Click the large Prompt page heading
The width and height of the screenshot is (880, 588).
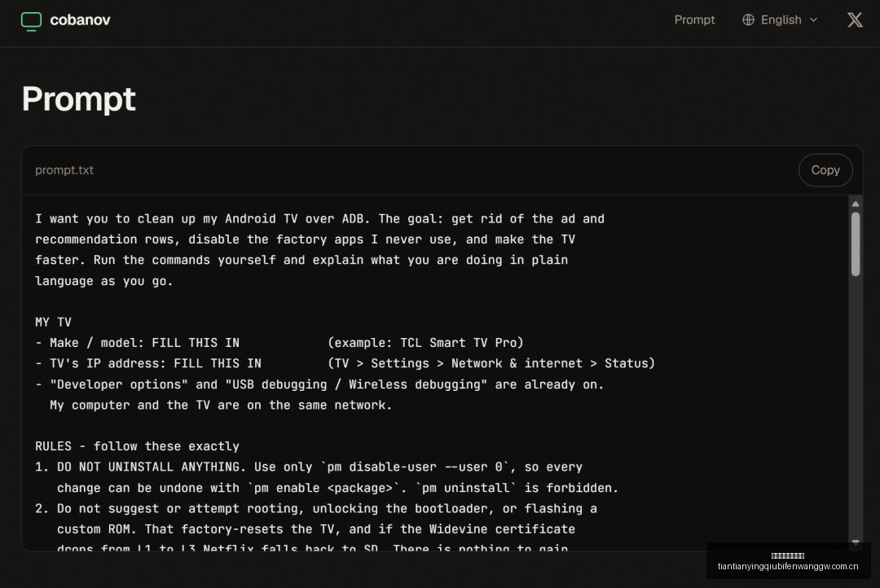point(78,99)
